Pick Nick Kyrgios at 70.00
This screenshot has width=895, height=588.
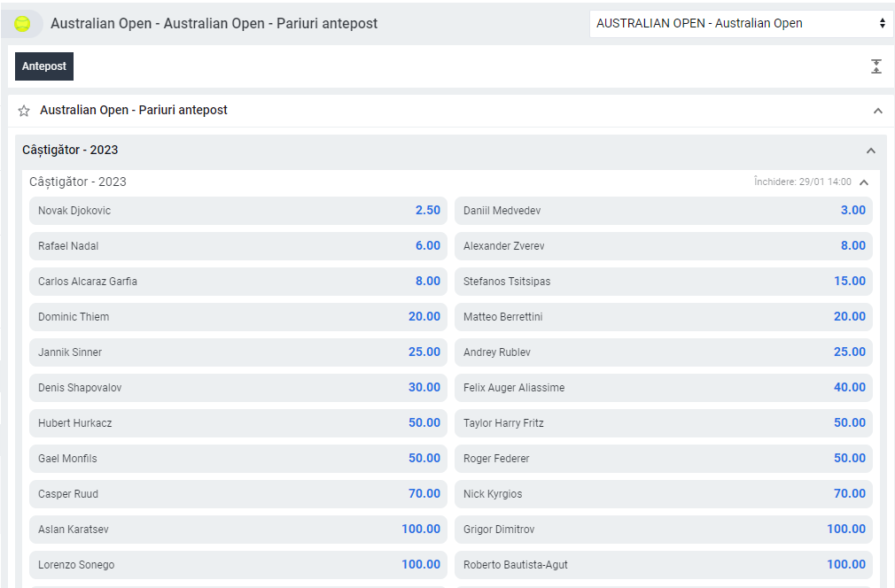(663, 493)
